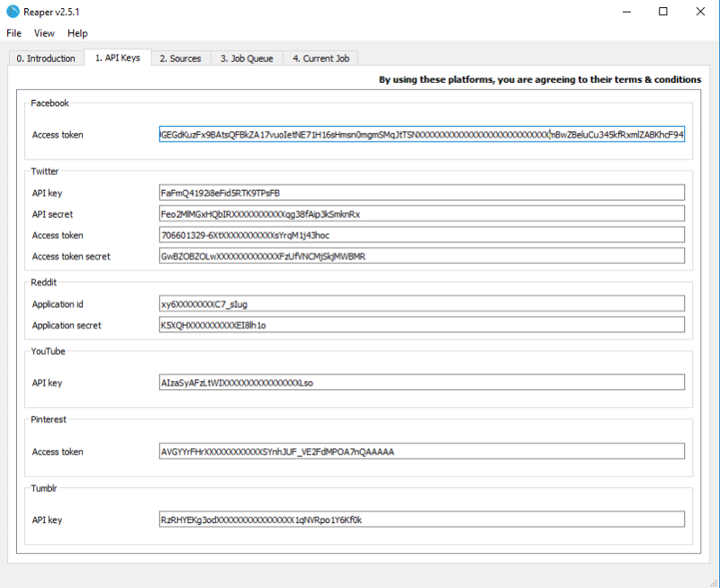Screen dimensions: 720x588
Task: Click the Facebook Access token field
Action: 421,134
